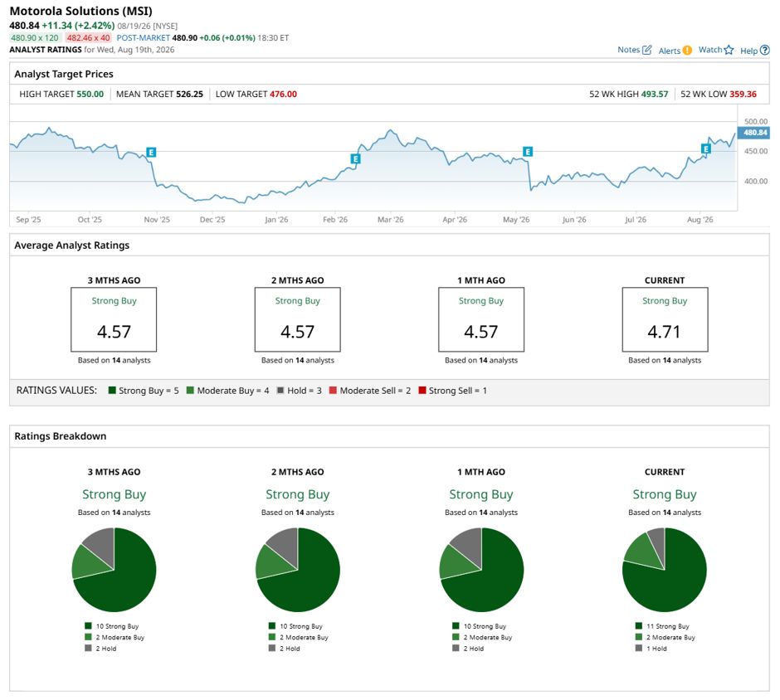This screenshot has height=700, width=780.
Task: Click the large CURRENT Strong Buy breakdown label
Action: (665, 494)
